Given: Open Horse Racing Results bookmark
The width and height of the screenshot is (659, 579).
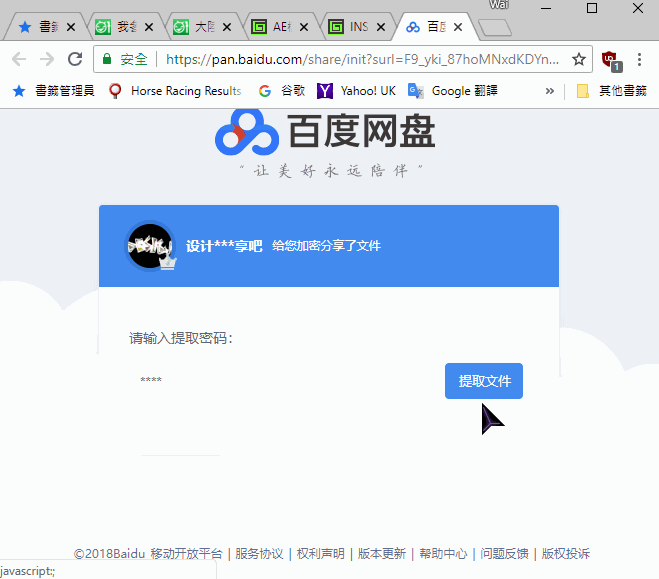Looking at the screenshot, I should [175, 91].
